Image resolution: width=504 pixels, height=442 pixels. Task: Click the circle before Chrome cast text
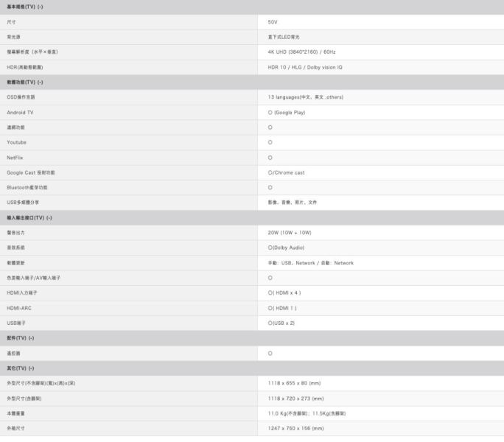[270, 172]
